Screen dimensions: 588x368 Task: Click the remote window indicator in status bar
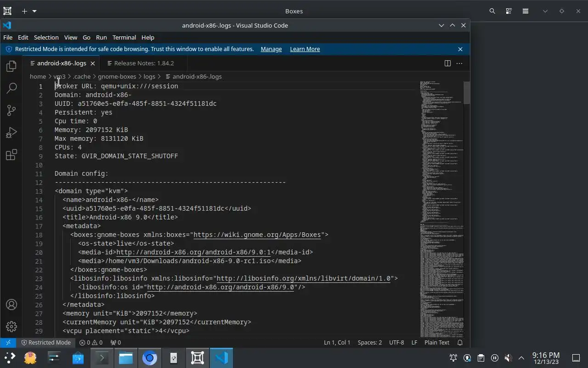[8, 342]
